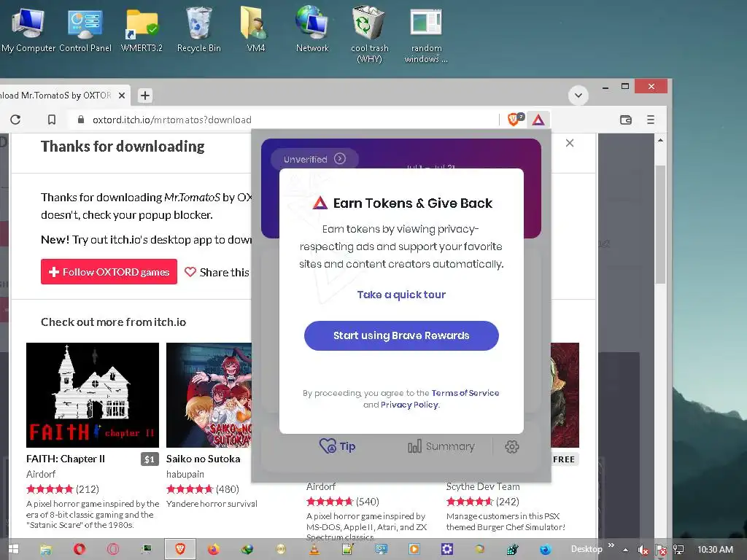Click the FREE price tag label
This screenshot has width=747, height=560.
[564, 459]
